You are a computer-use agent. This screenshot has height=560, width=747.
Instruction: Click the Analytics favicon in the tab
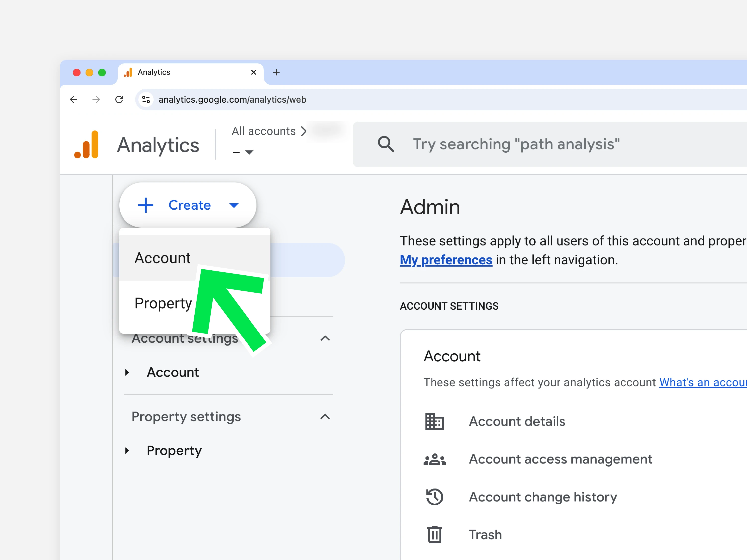pyautogui.click(x=128, y=72)
